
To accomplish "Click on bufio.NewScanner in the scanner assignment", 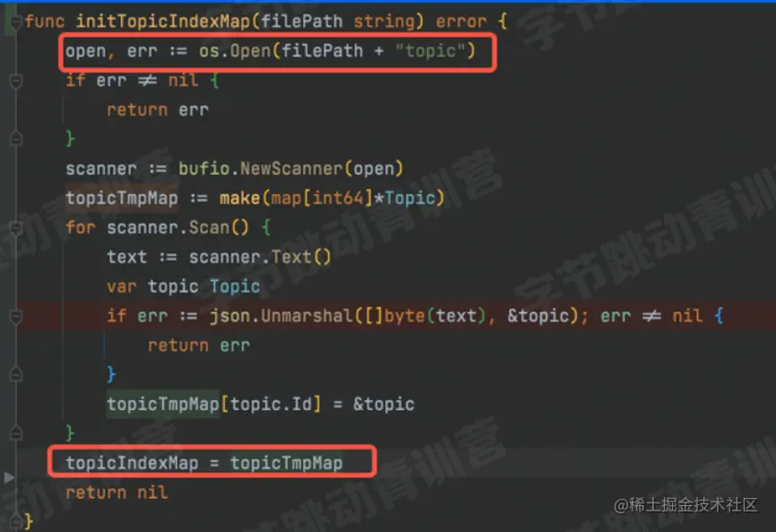I will coord(260,169).
